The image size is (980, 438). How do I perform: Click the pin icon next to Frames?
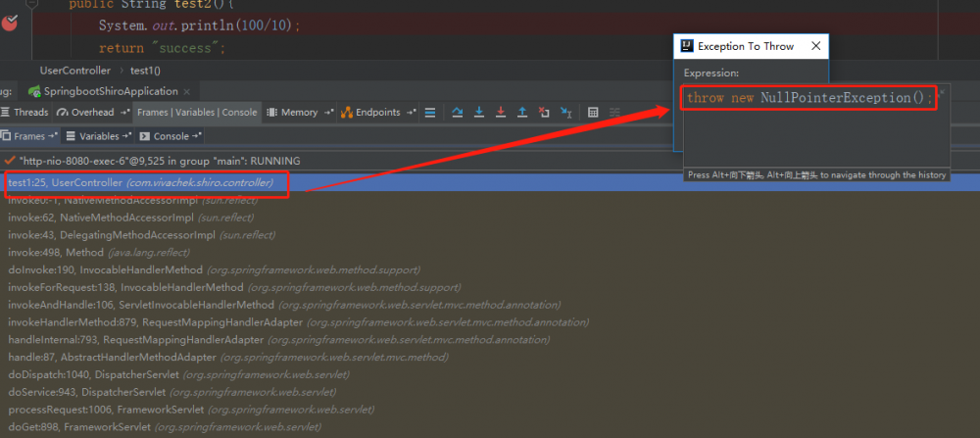[x=53, y=136]
